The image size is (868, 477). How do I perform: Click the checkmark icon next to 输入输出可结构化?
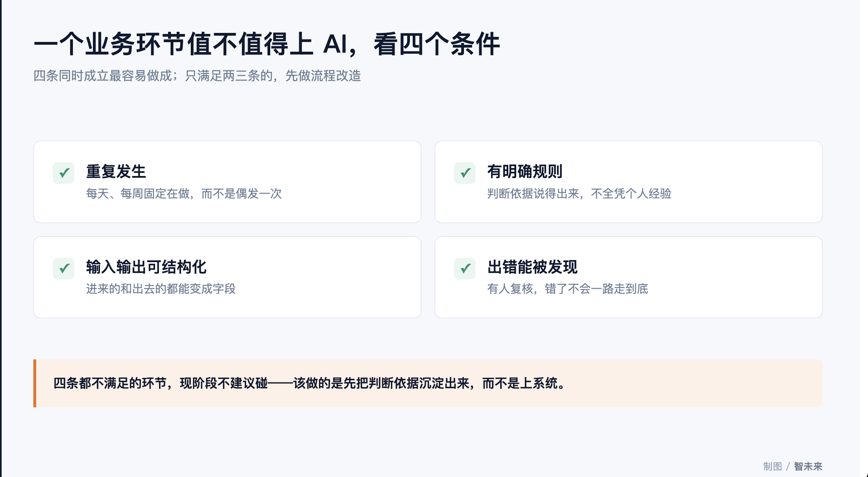(x=64, y=269)
